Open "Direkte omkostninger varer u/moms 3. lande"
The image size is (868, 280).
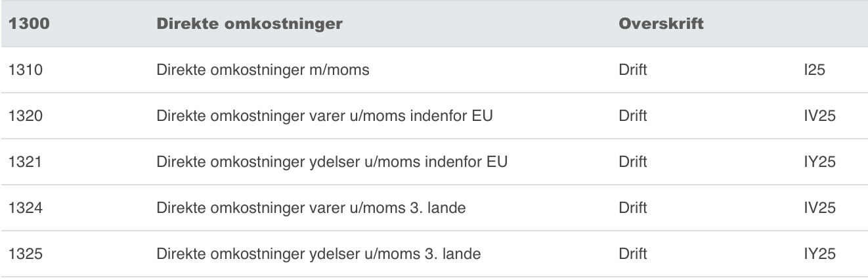[311, 208]
